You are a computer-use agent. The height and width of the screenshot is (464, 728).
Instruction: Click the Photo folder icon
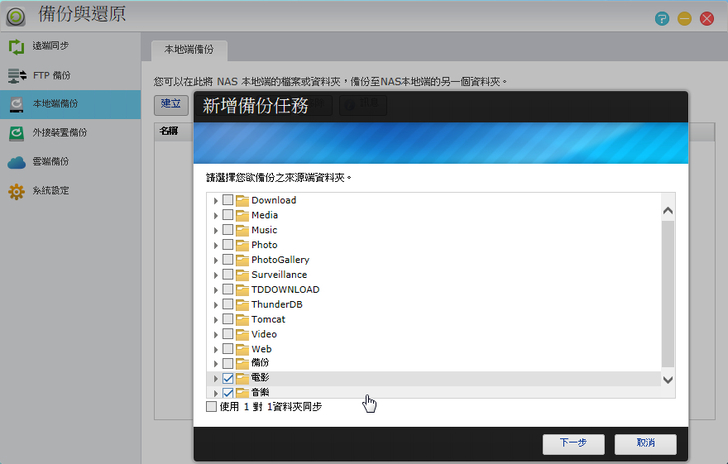tap(242, 245)
